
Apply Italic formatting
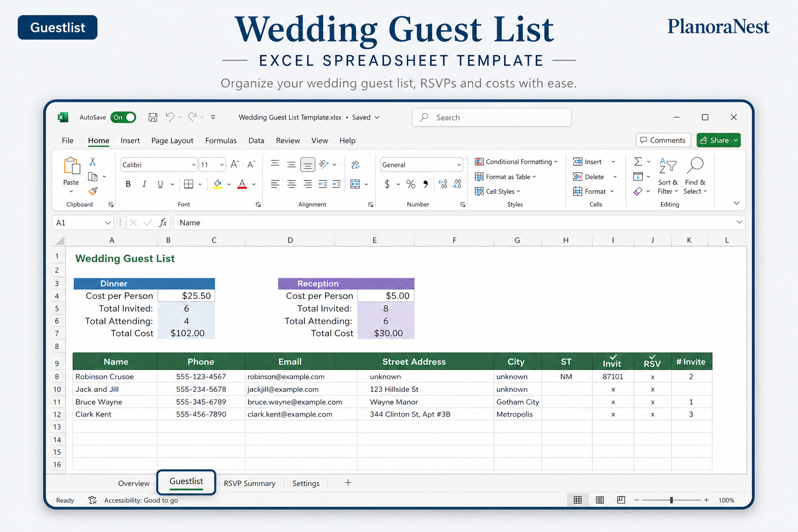pos(144,184)
